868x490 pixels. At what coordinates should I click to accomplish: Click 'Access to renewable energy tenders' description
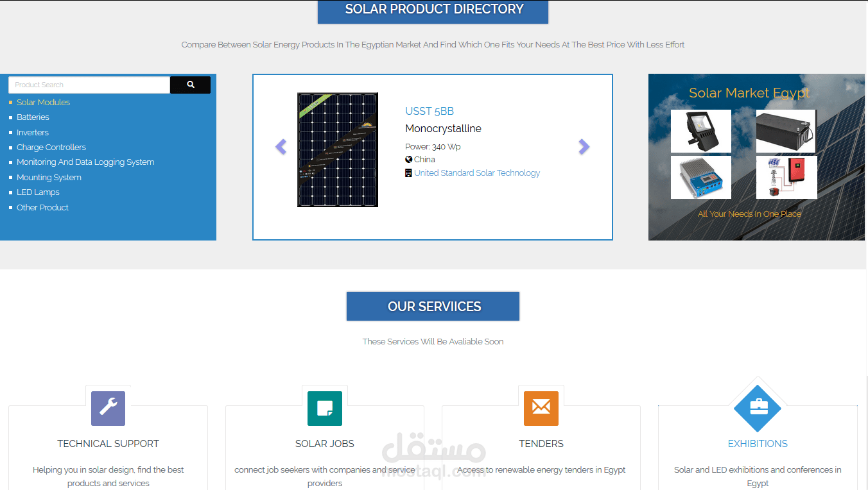[x=541, y=470]
